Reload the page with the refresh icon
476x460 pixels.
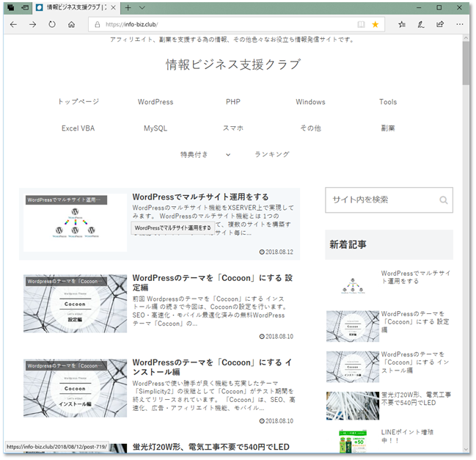tap(52, 25)
